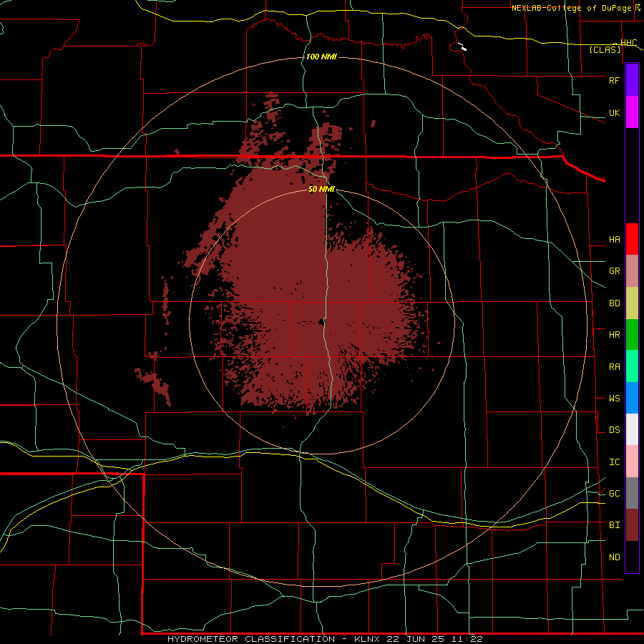This screenshot has height=644, width=644.
Task: Click the IC legend label
Action: pos(614,462)
